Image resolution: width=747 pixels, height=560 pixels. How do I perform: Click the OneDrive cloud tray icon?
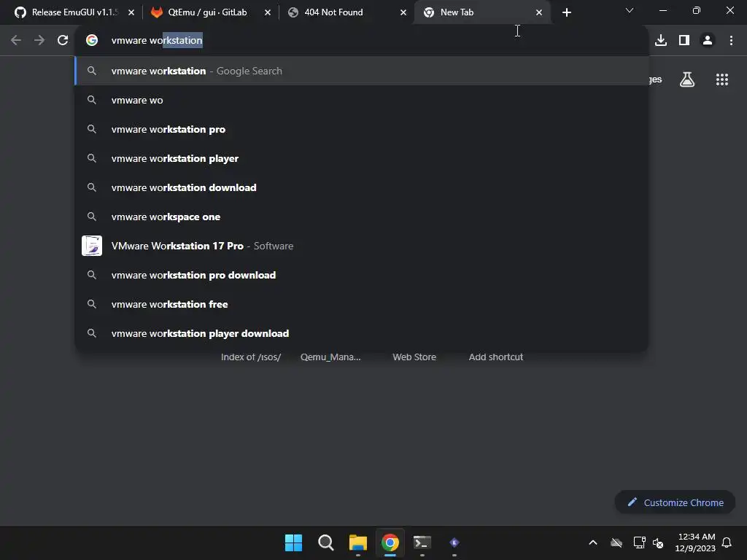(x=616, y=542)
